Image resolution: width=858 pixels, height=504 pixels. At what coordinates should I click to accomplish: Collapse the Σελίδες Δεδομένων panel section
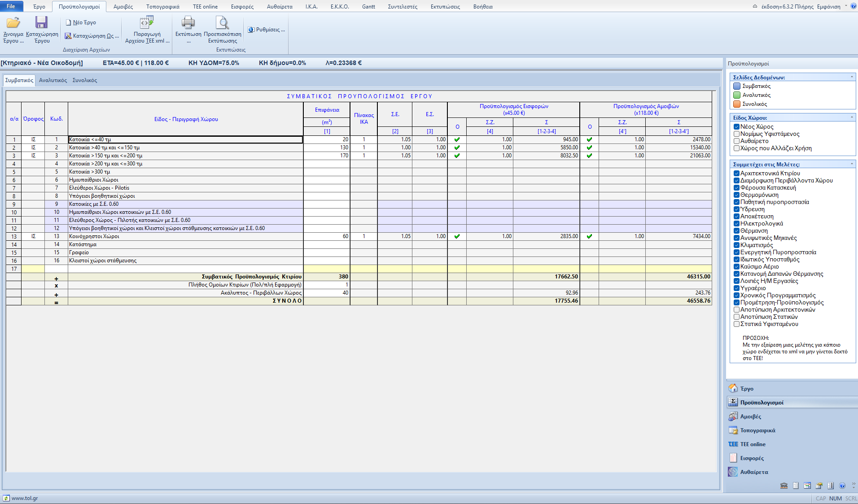point(852,77)
